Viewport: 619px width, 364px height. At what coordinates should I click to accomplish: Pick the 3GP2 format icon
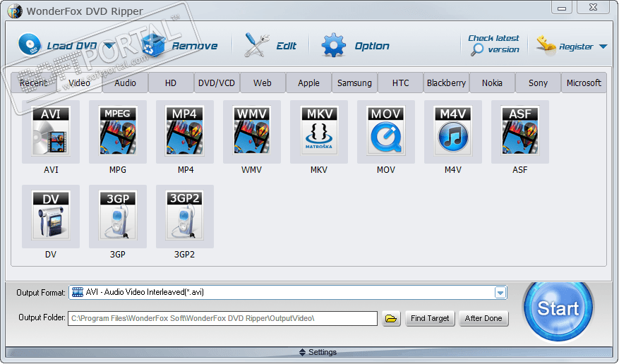tap(185, 217)
